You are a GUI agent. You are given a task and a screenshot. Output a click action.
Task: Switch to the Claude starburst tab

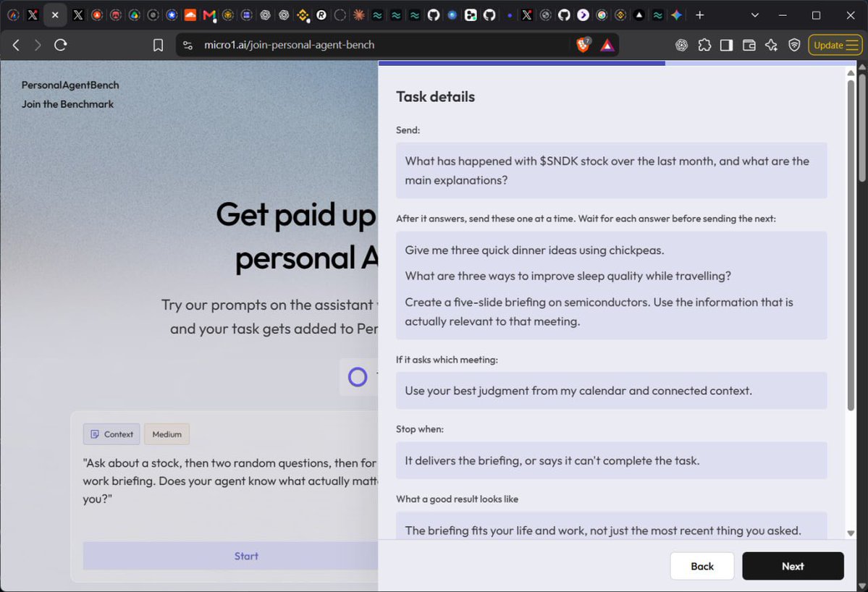click(359, 15)
